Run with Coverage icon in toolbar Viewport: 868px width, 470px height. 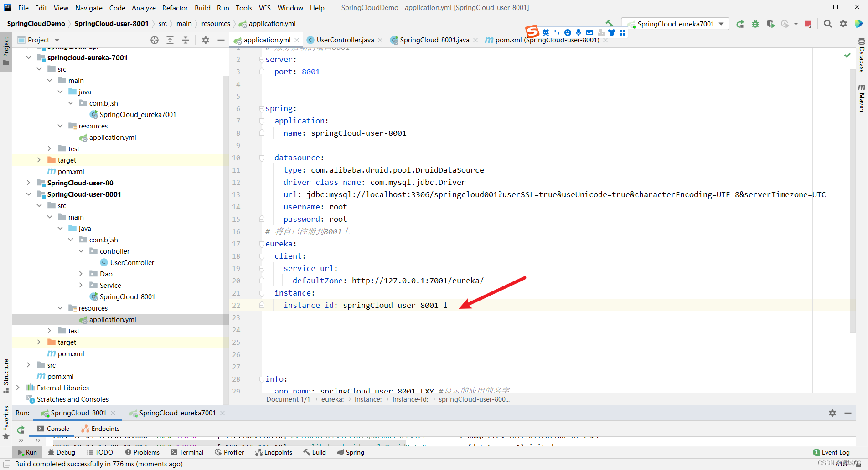pos(770,24)
